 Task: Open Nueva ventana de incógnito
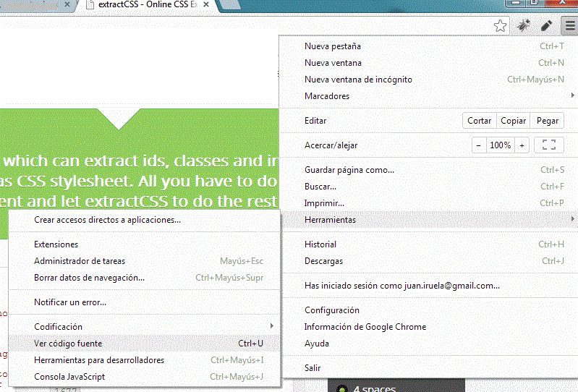pos(358,80)
